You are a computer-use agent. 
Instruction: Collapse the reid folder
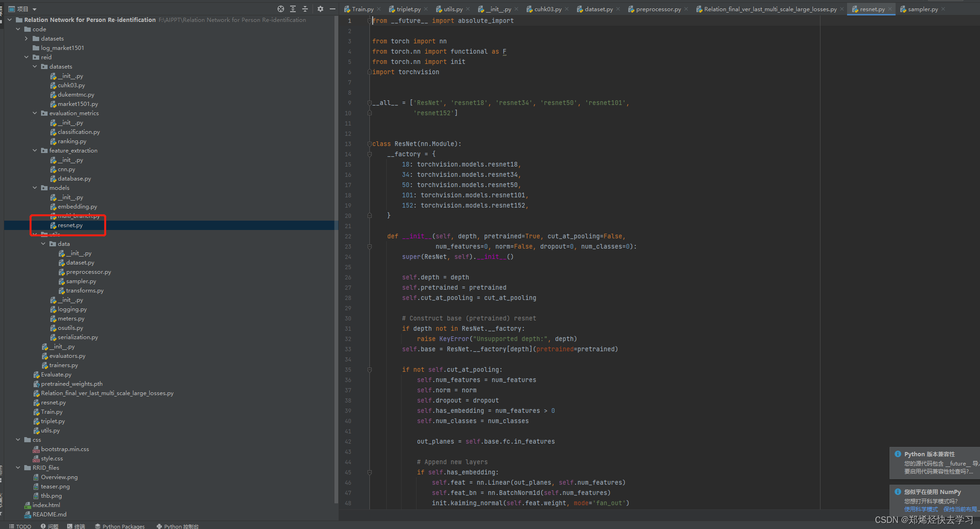[x=27, y=57]
